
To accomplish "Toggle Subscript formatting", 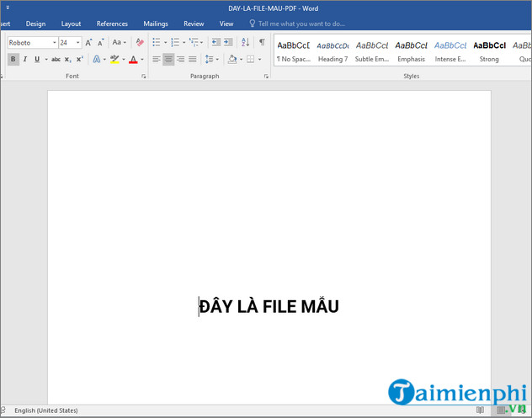I will (68, 60).
